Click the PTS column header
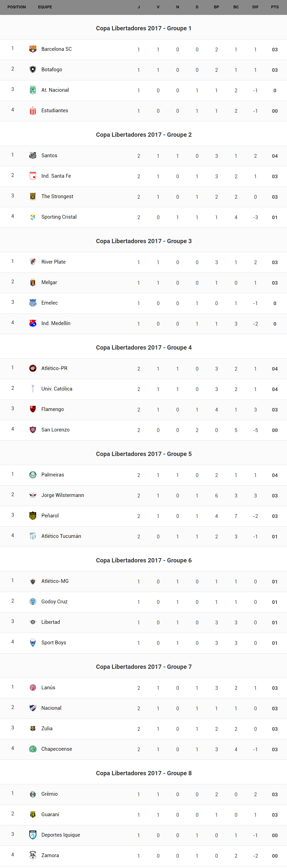The height and width of the screenshot is (868, 287). pyautogui.click(x=275, y=7)
